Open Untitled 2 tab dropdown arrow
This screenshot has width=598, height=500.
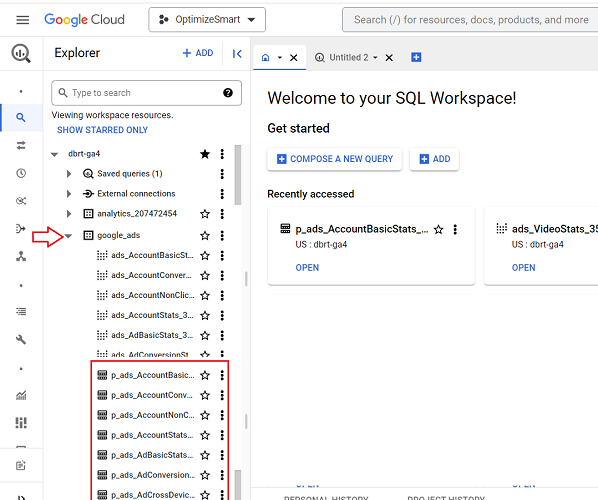(x=375, y=58)
